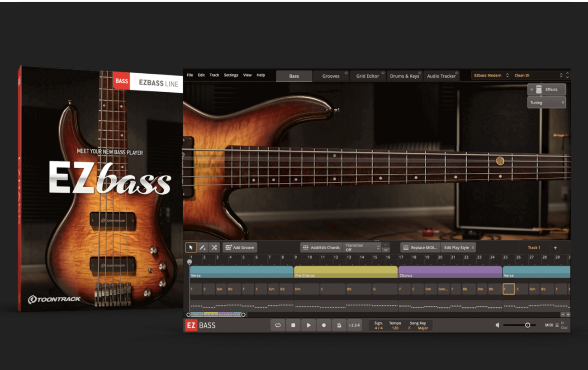This screenshot has width=588, height=370.
Task: Adjust the master volume slider
Action: (519, 325)
